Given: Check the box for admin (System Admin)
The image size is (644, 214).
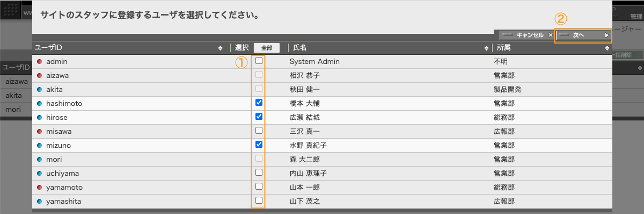Looking at the screenshot, I should pyautogui.click(x=259, y=61).
